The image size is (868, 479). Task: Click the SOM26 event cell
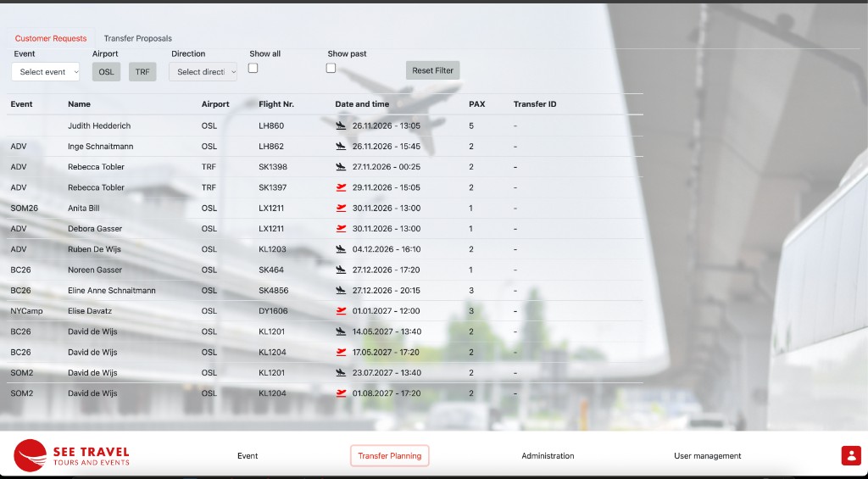click(24, 209)
